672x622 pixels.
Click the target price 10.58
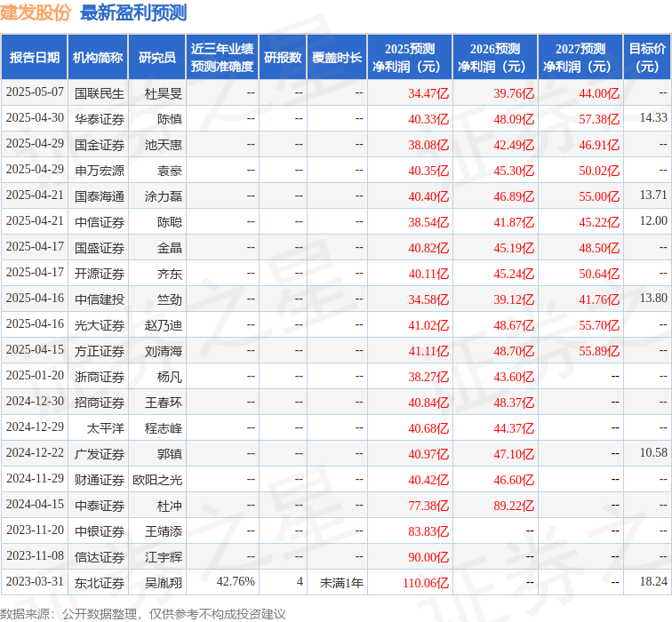coord(653,452)
